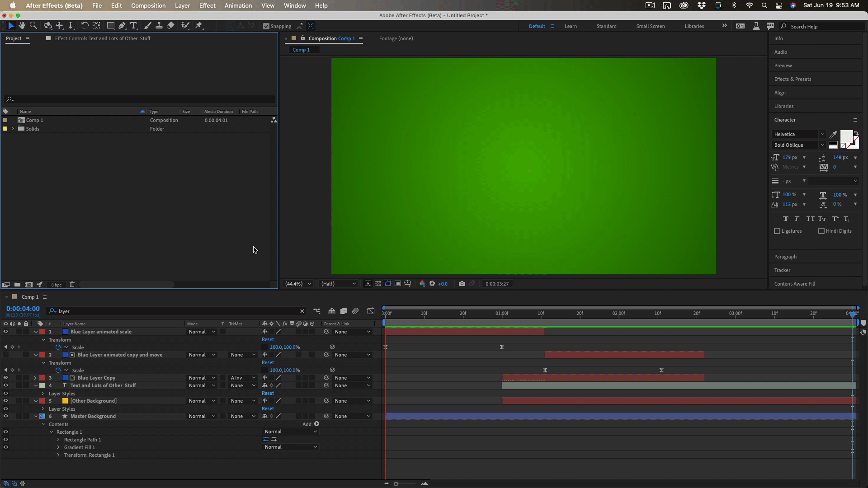Select the Puppet Pin tool
The image size is (868, 488).
198,26
